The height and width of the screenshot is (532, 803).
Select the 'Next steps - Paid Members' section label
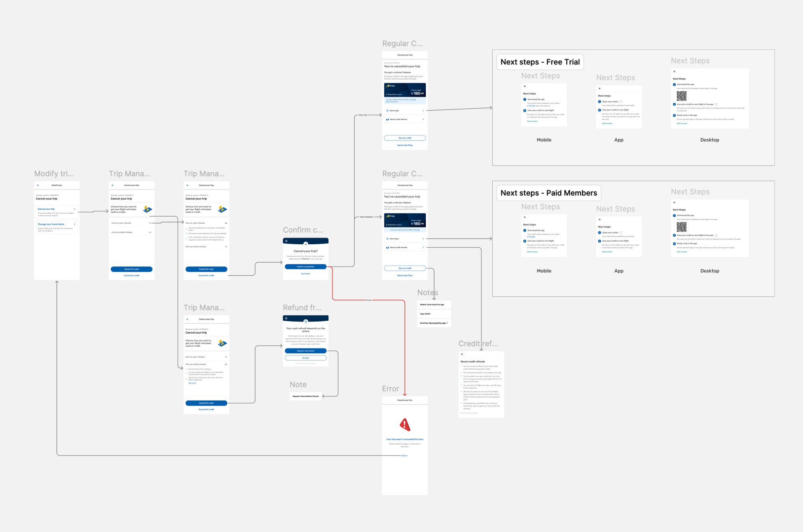548,193
